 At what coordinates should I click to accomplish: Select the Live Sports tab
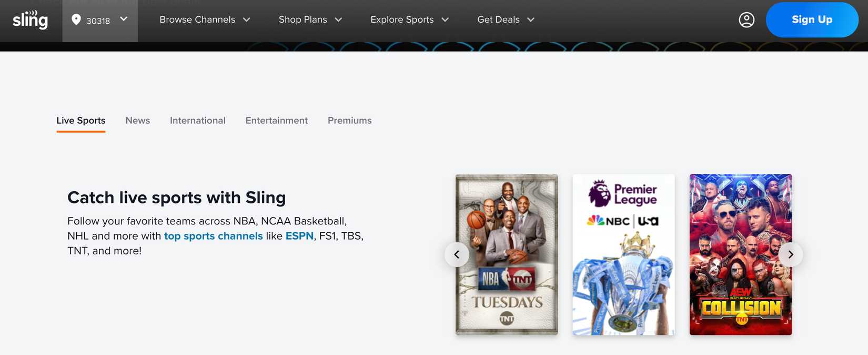[81, 121]
